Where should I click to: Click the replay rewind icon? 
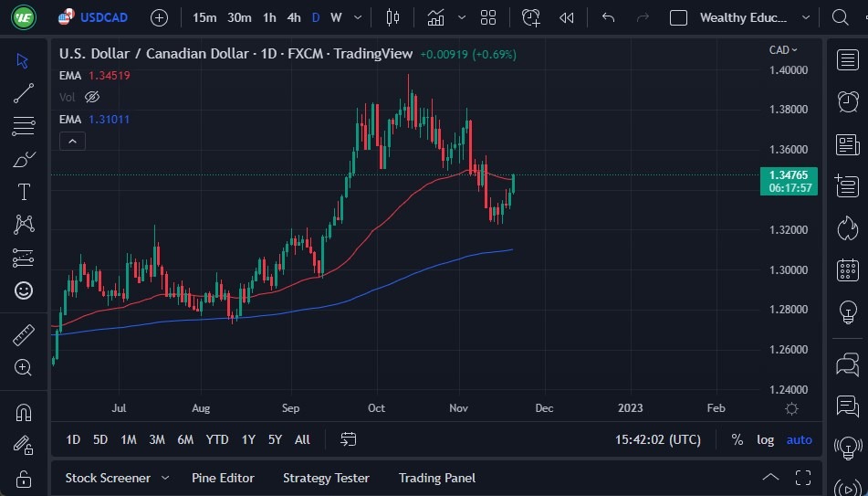click(567, 17)
